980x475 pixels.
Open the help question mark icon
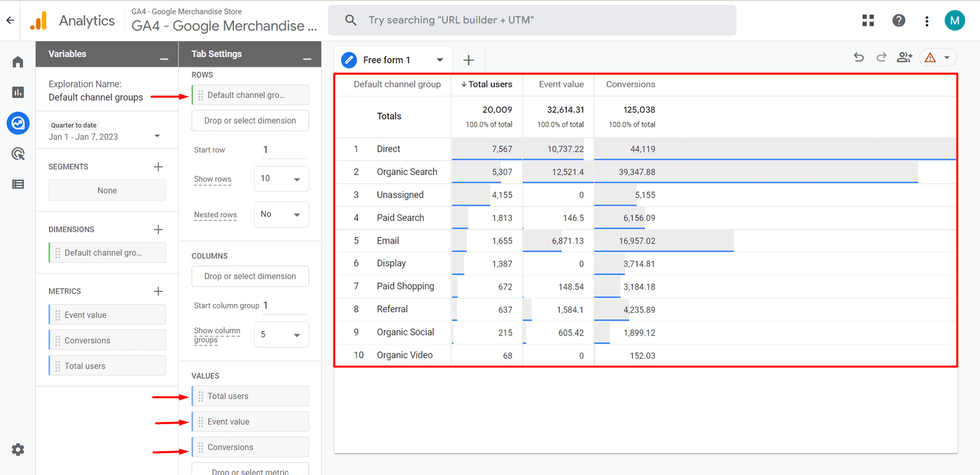[899, 21]
